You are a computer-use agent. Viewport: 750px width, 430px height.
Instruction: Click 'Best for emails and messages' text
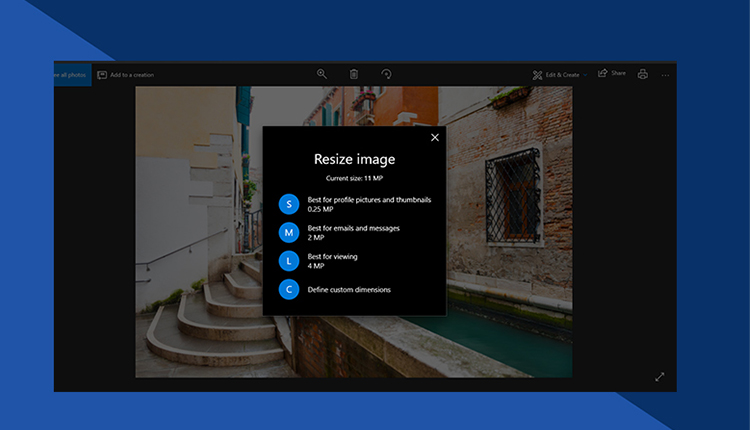pyautogui.click(x=353, y=228)
